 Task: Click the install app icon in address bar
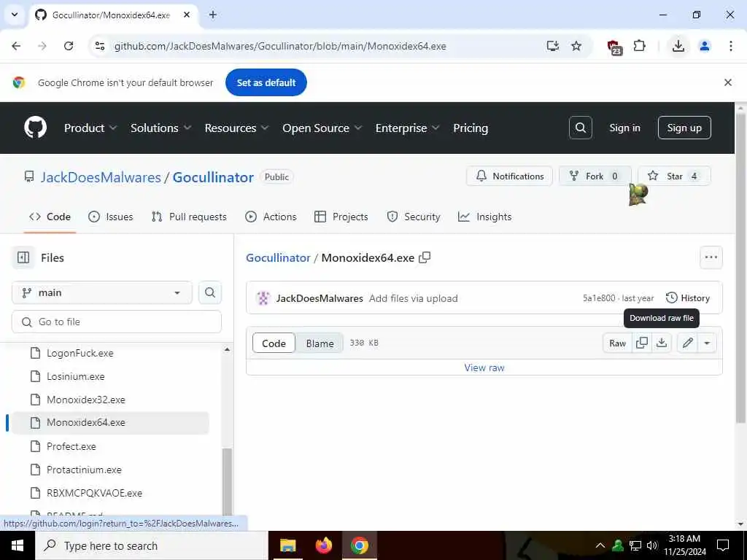[x=553, y=46]
